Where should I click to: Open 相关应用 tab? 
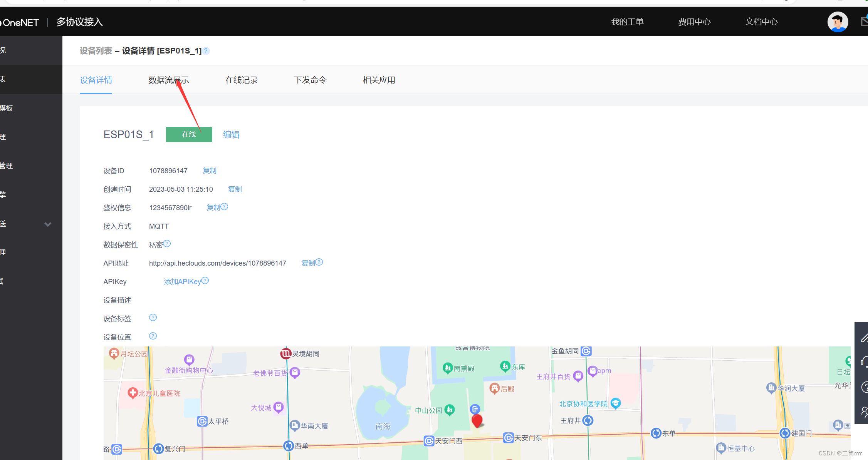tap(379, 80)
